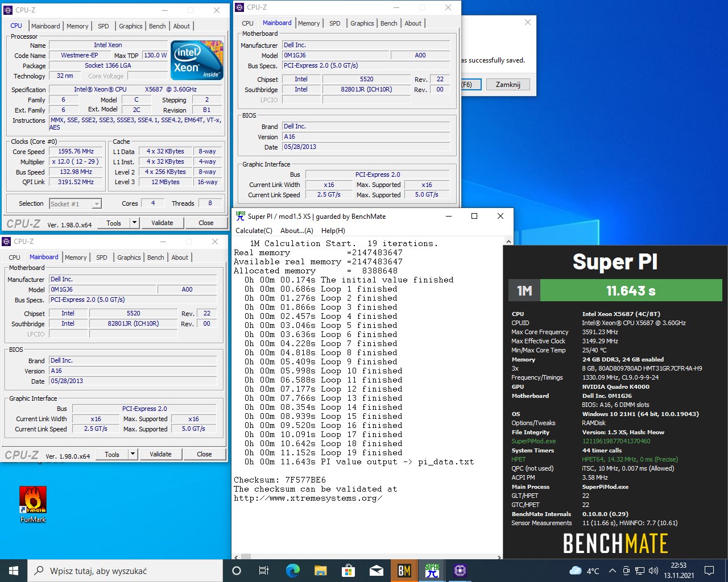Click Close in top-left CPU-Z
The width and height of the screenshot is (728, 582).
[x=206, y=223]
